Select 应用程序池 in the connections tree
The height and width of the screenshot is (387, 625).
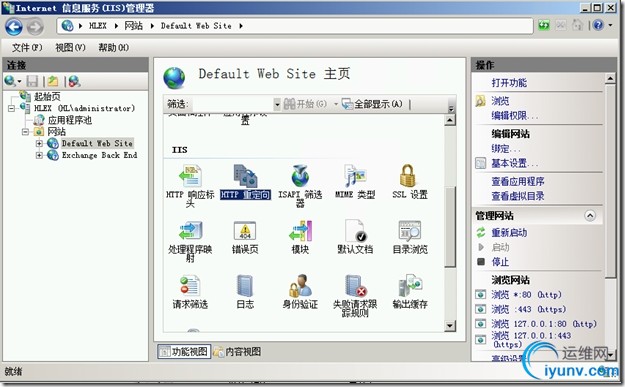click(70, 120)
